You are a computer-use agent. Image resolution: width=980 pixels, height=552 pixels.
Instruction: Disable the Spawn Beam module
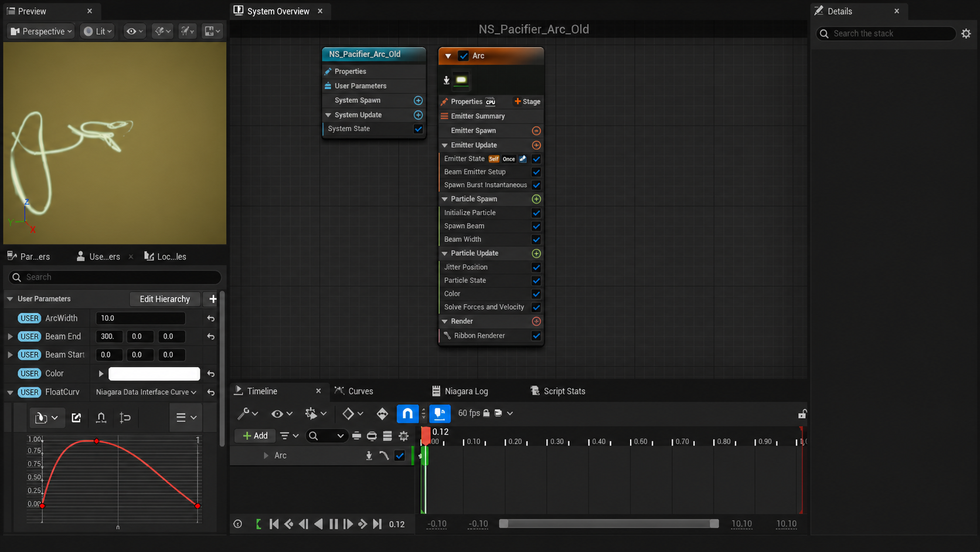point(536,226)
